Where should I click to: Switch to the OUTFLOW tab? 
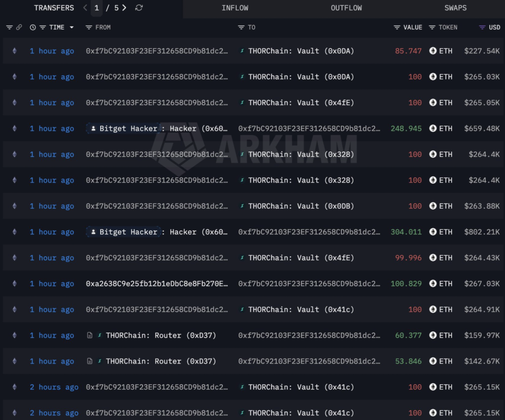click(x=346, y=8)
